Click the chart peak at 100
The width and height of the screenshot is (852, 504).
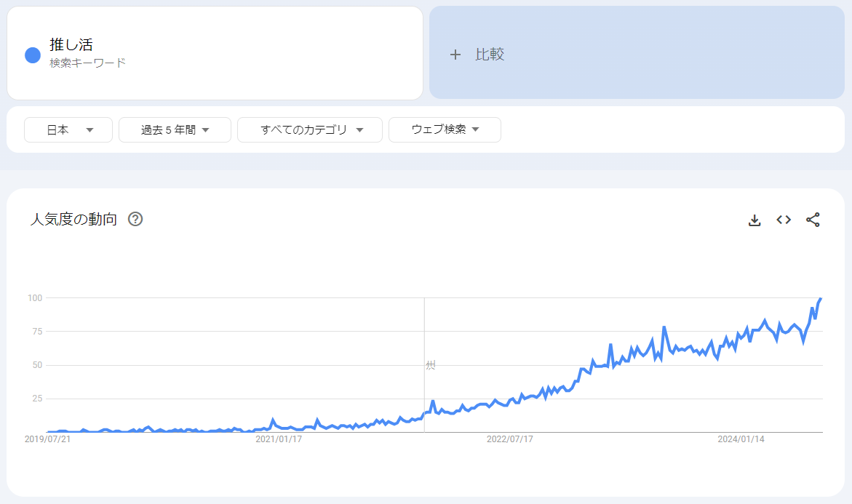coord(821,298)
